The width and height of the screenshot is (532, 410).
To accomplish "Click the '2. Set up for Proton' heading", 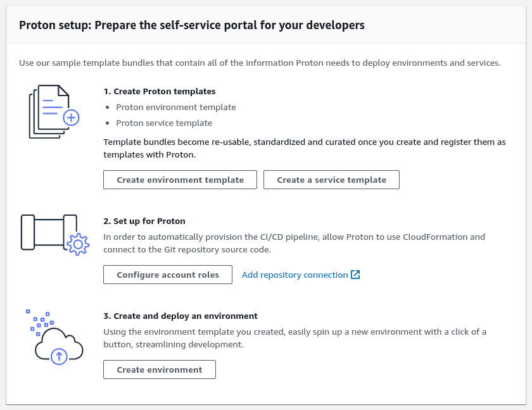I will point(144,221).
